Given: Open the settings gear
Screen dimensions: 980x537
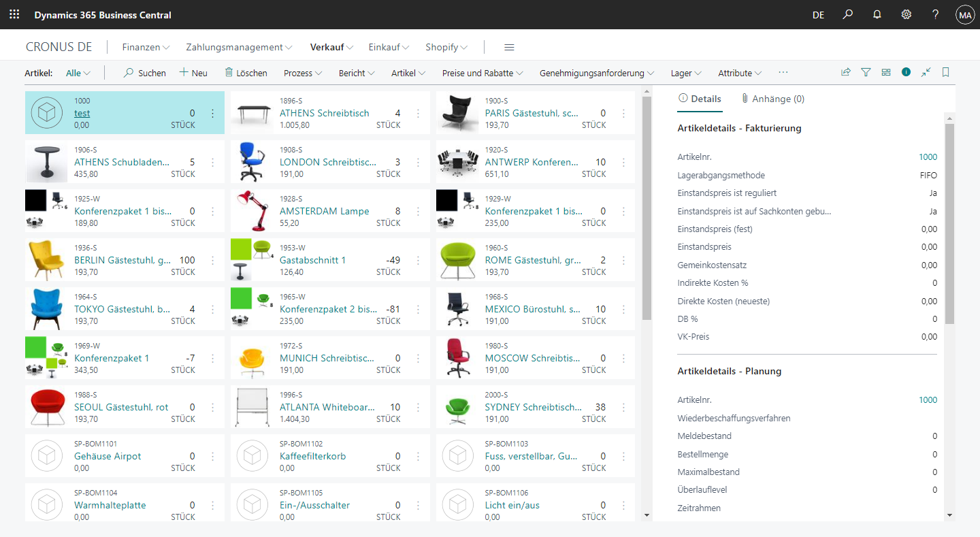Looking at the screenshot, I should [906, 14].
